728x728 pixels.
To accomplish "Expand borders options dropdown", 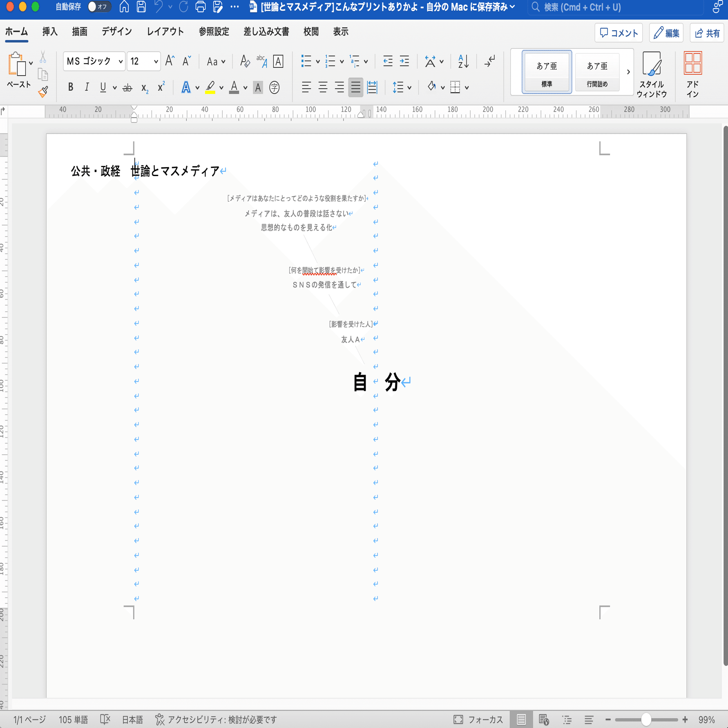I will pyautogui.click(x=467, y=87).
